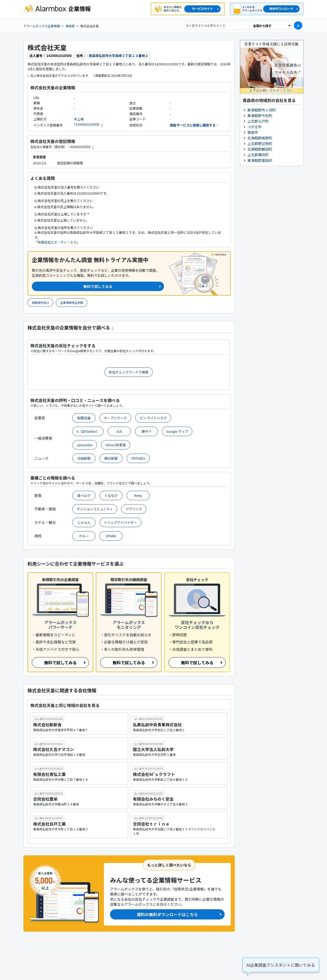The height and width of the screenshot is (980, 327).
Task: Open the じゃらん button
Action: point(84,523)
